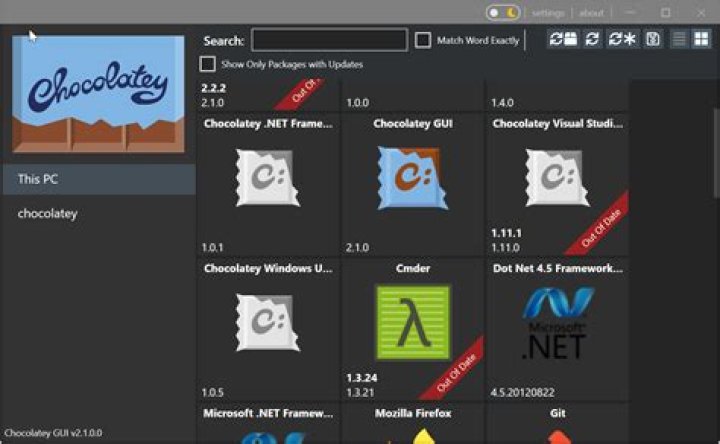The image size is (720, 444).
Task: Click version 4.5.20120822 text
Action: (x=523, y=393)
